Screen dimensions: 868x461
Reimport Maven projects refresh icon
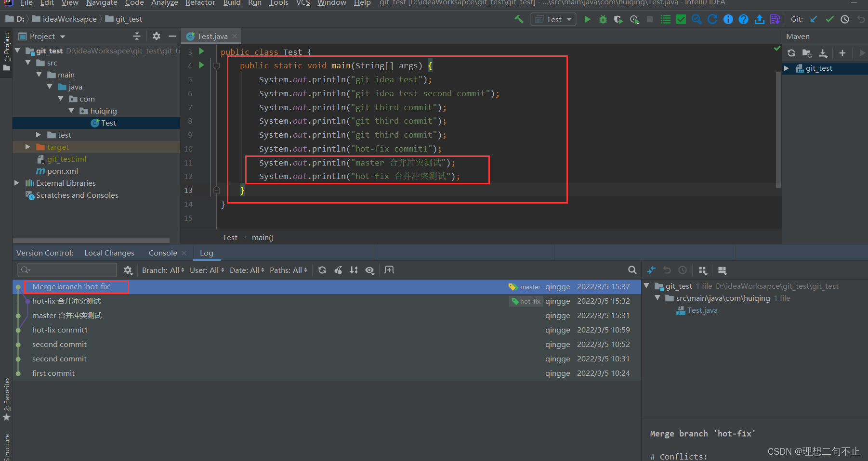click(791, 53)
